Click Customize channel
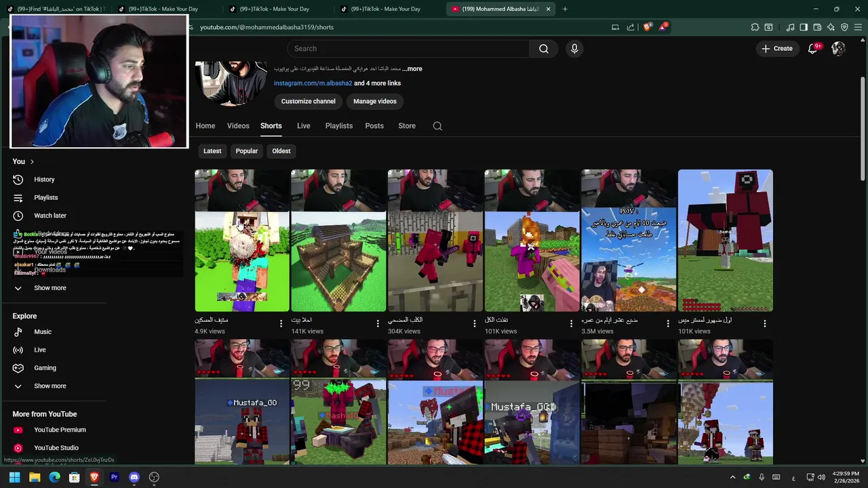 pyautogui.click(x=309, y=102)
